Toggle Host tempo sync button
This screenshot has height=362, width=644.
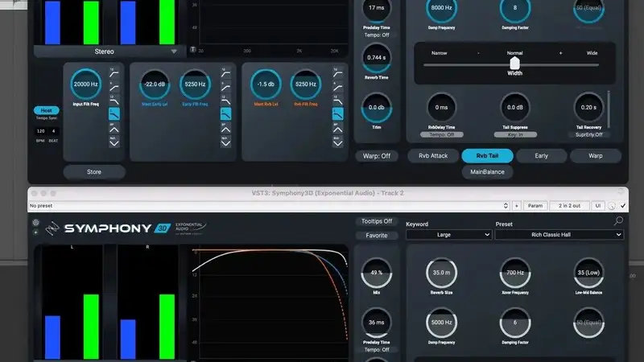click(x=46, y=110)
